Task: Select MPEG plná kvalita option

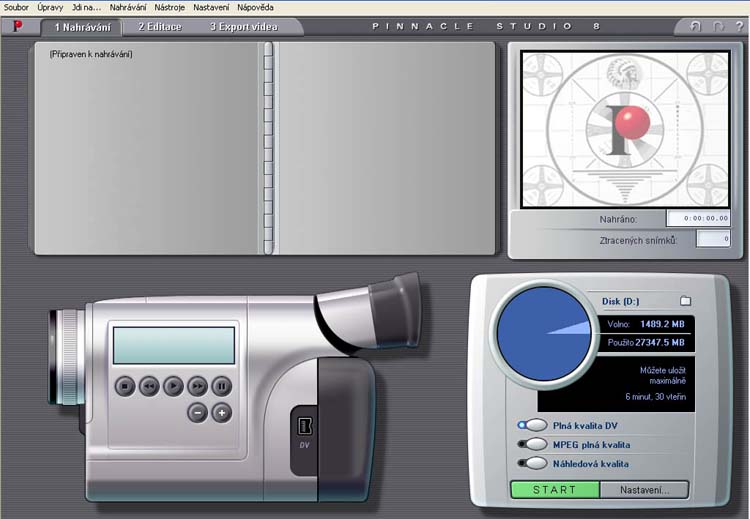Action: (x=536, y=444)
